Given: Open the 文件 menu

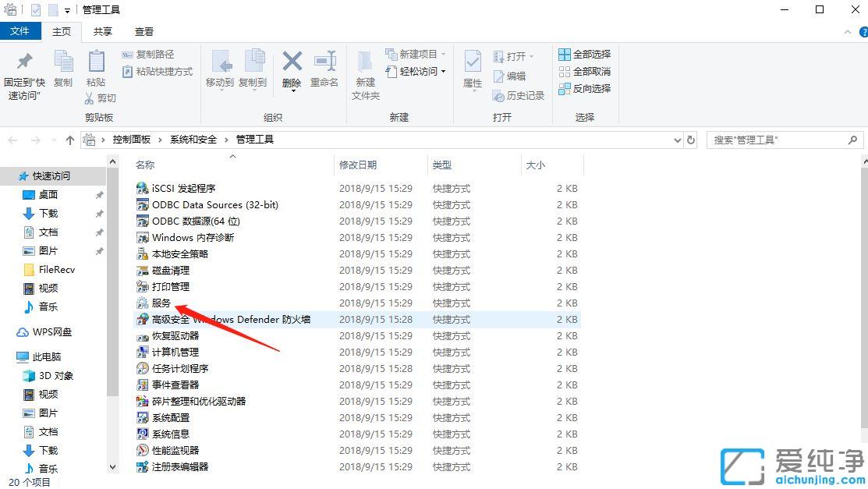Looking at the screenshot, I should pyautogui.click(x=21, y=32).
